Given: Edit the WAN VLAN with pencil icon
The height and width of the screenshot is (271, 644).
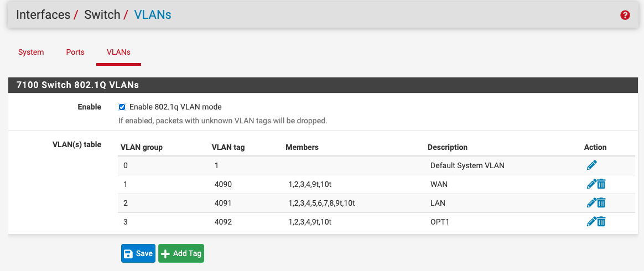Looking at the screenshot, I should (591, 184).
